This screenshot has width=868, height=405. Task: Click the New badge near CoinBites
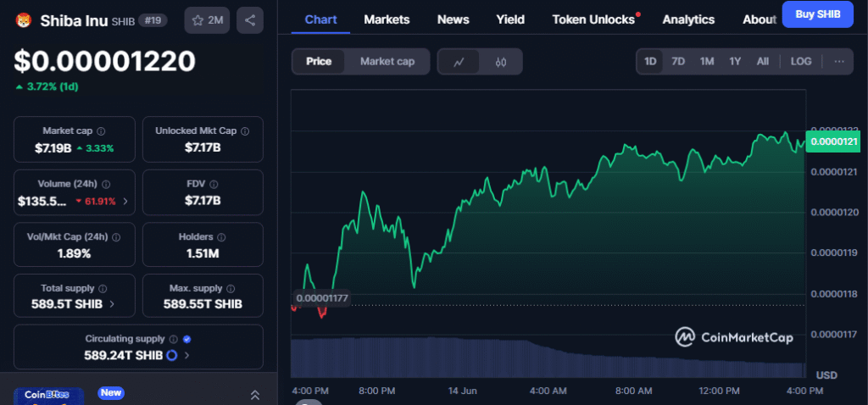(x=111, y=393)
